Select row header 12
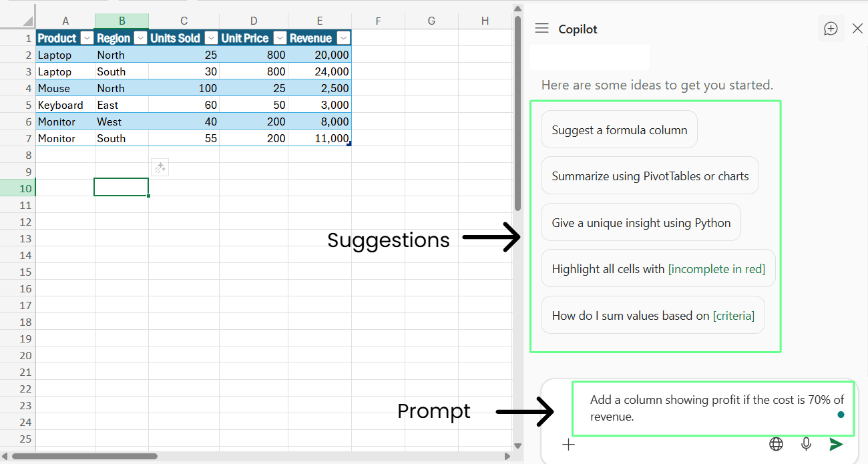868x464 pixels. click(25, 222)
